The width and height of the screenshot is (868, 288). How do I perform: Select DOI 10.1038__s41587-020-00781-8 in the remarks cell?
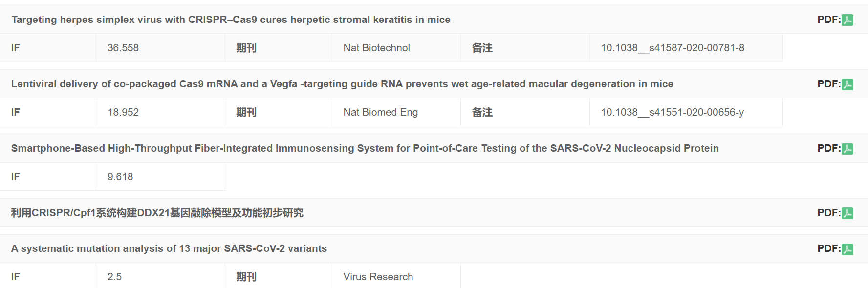673,48
